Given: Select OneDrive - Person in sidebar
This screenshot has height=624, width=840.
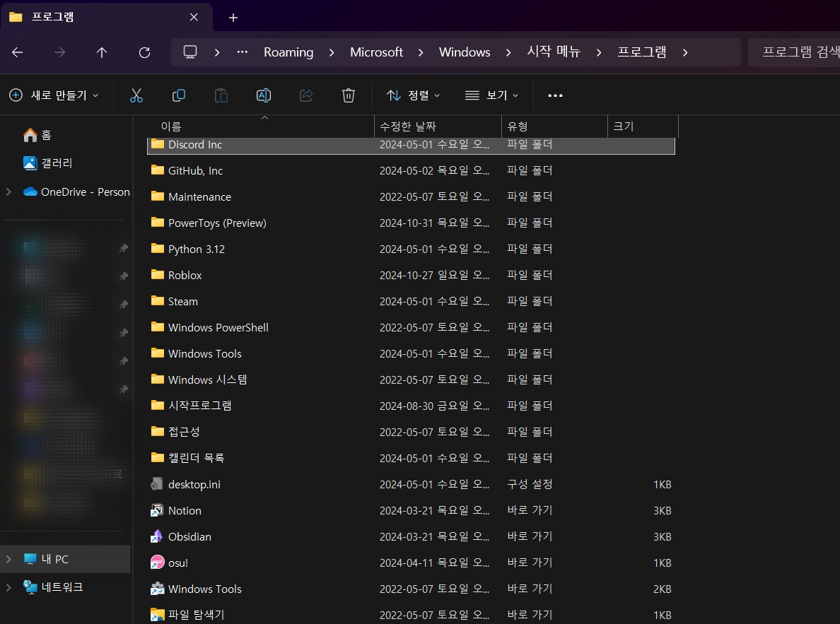Looking at the screenshot, I should (76, 192).
